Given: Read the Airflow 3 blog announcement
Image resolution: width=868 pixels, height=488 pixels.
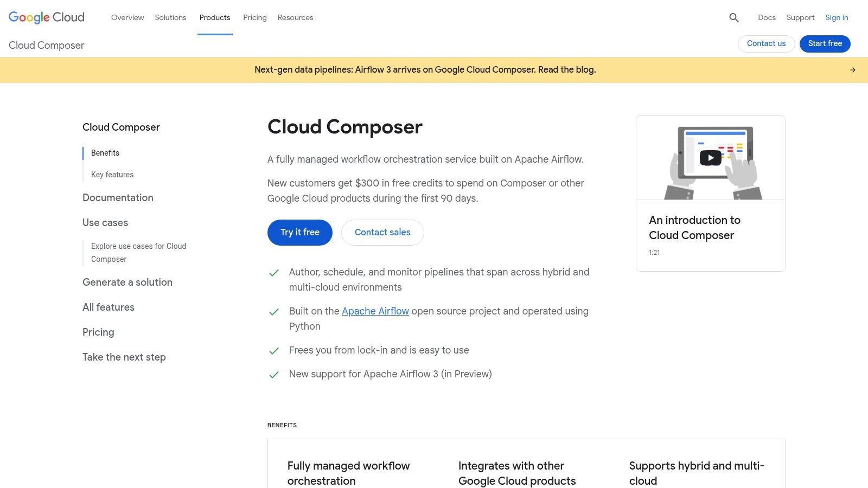Looking at the screenshot, I should pos(425,69).
